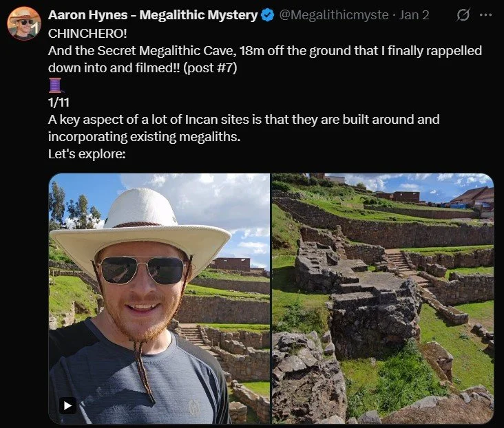
Task: Open the Grok explain post icon
Action: click(463, 14)
